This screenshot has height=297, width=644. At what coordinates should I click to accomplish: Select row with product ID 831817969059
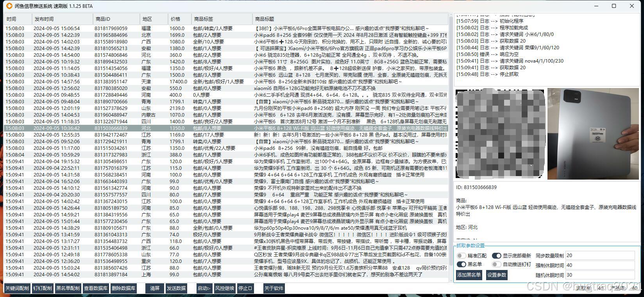click(226, 29)
